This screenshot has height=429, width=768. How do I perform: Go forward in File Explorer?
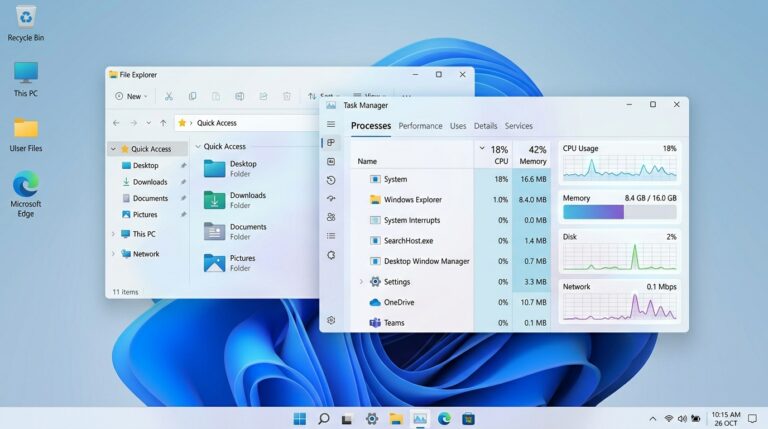coord(133,123)
